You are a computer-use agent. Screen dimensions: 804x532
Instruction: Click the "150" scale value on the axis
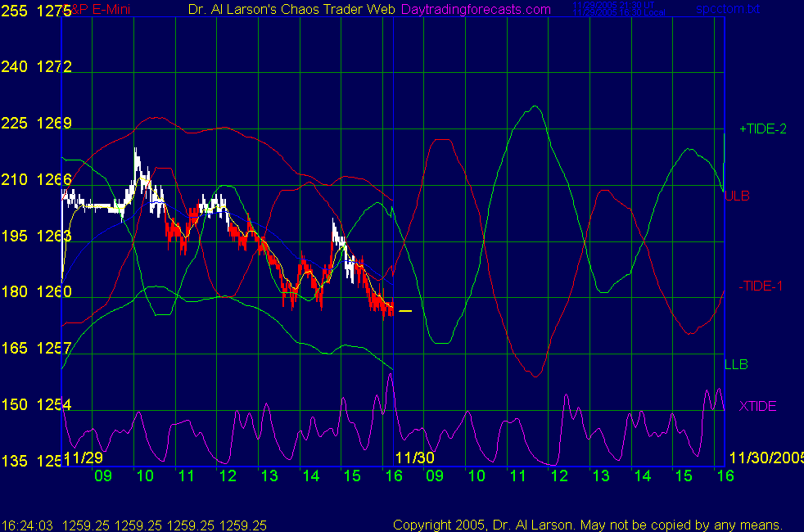(x=15, y=404)
